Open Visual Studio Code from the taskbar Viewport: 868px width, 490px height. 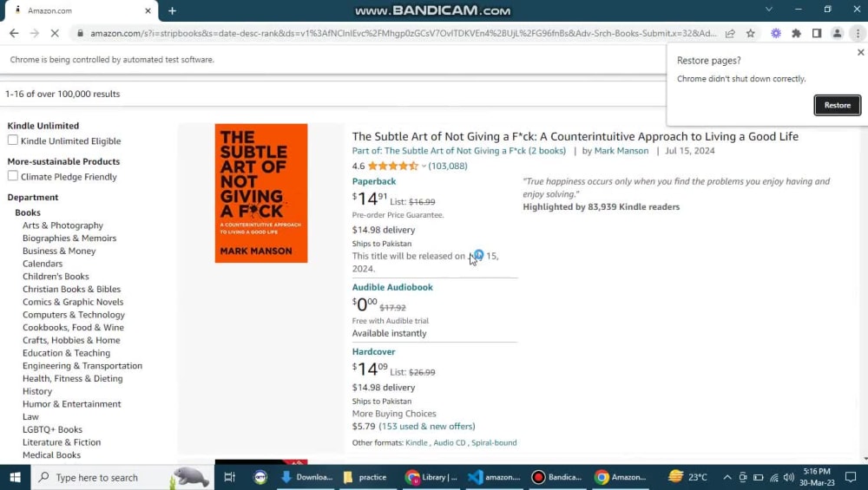[494, 477]
